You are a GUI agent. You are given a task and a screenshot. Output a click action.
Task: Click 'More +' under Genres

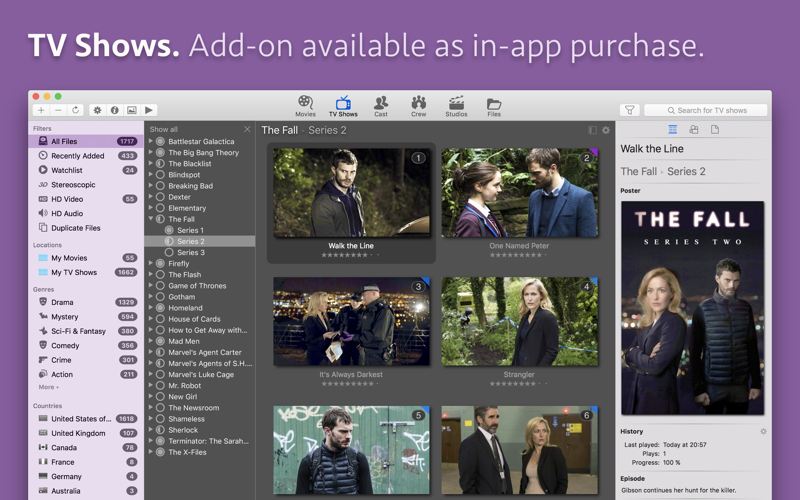pos(49,387)
